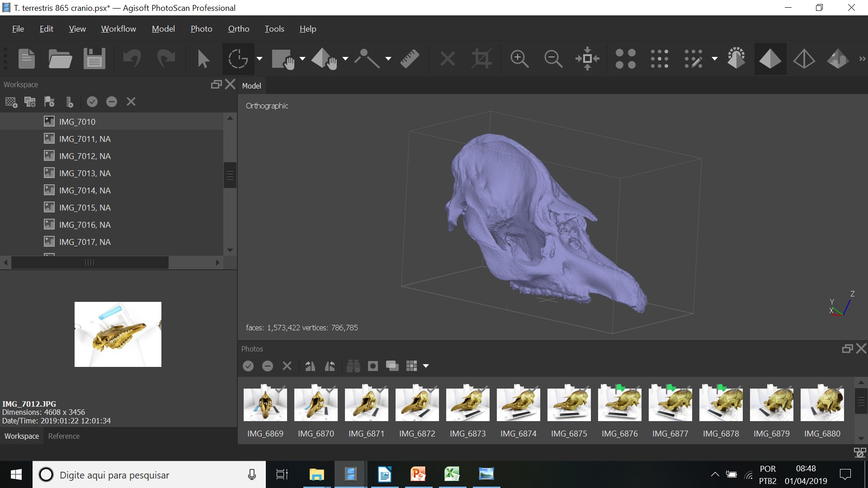
Task: Open the Workflow menu
Action: (118, 29)
